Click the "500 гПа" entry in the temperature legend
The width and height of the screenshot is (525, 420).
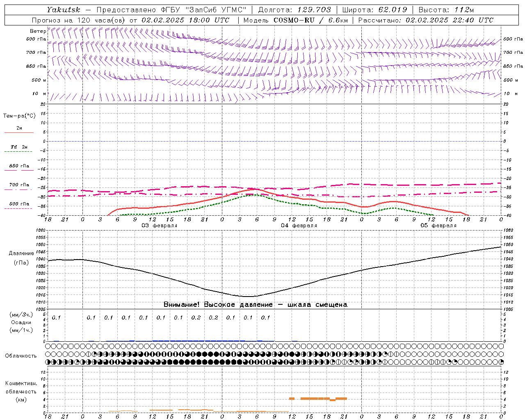(x=19, y=204)
